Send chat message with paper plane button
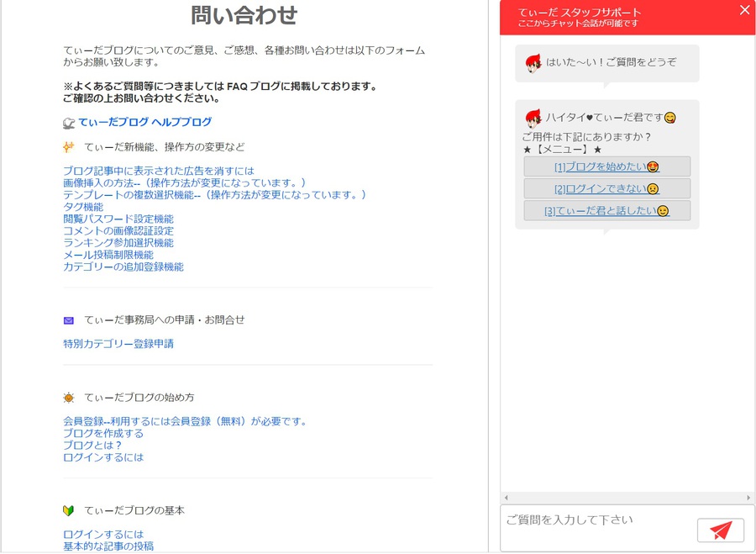Image resolution: width=756 pixels, height=554 pixels. coord(721,530)
